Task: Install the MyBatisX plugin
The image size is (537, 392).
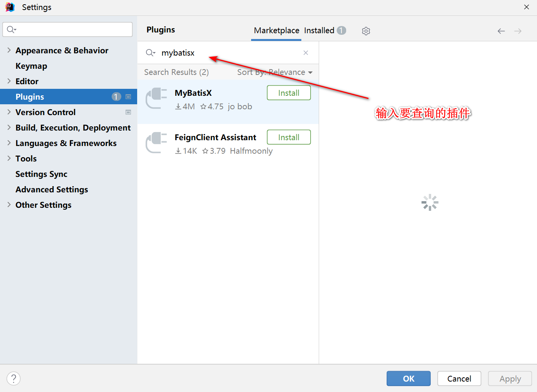Action: [x=289, y=93]
